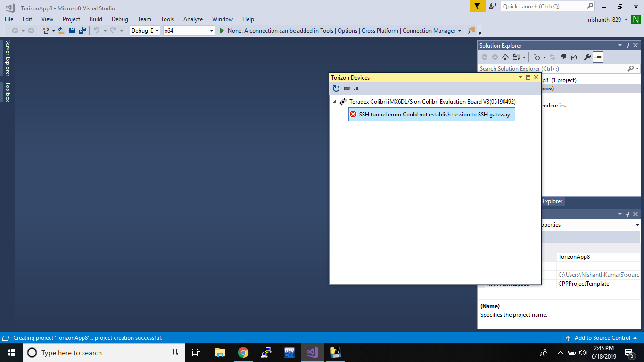The height and width of the screenshot is (362, 644).
Task: Collapse the Toradex Colibri iMX6DL/S device node
Action: (335, 102)
